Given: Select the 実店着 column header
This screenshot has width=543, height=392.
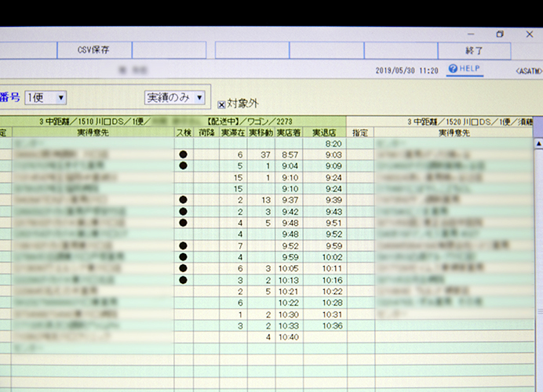Looking at the screenshot, I should 287,133.
